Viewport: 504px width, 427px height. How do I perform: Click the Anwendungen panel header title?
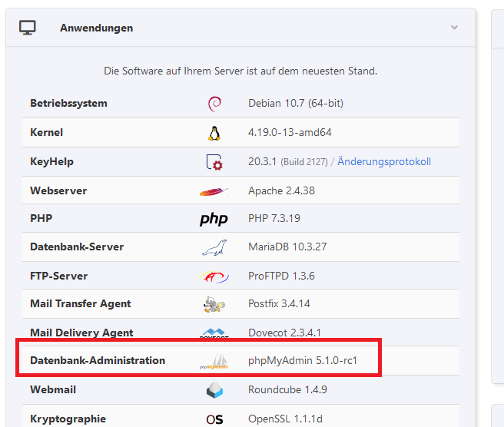(x=96, y=28)
